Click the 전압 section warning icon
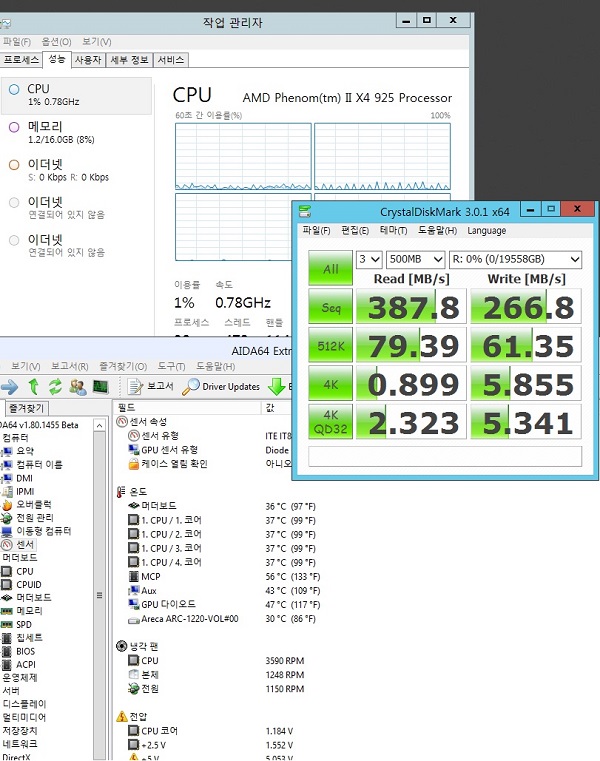 pyautogui.click(x=121, y=716)
